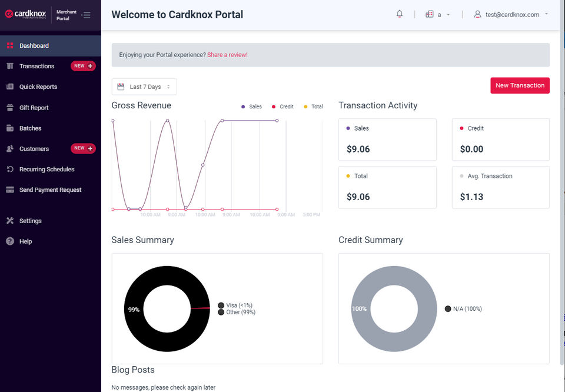Add new customer via NEW badge

point(83,148)
